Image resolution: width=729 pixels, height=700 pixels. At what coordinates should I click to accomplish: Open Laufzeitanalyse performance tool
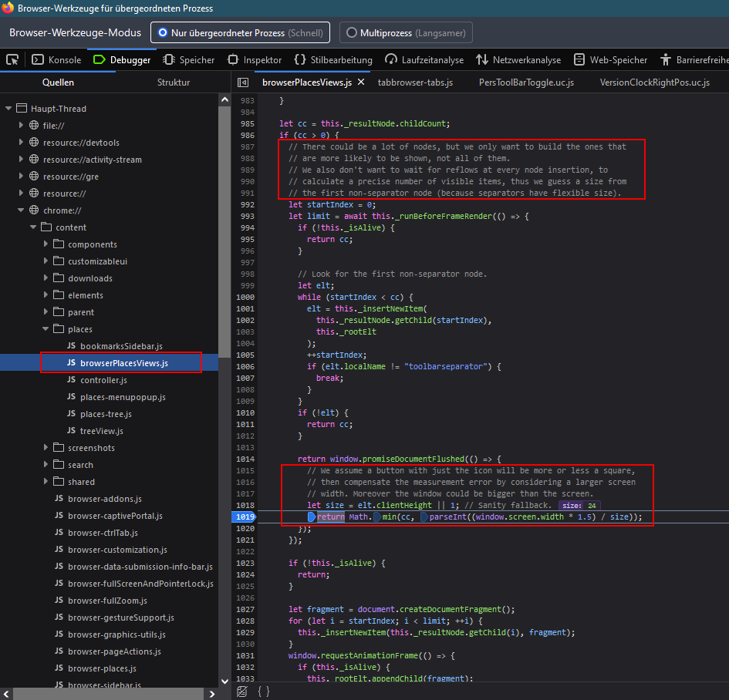point(424,59)
